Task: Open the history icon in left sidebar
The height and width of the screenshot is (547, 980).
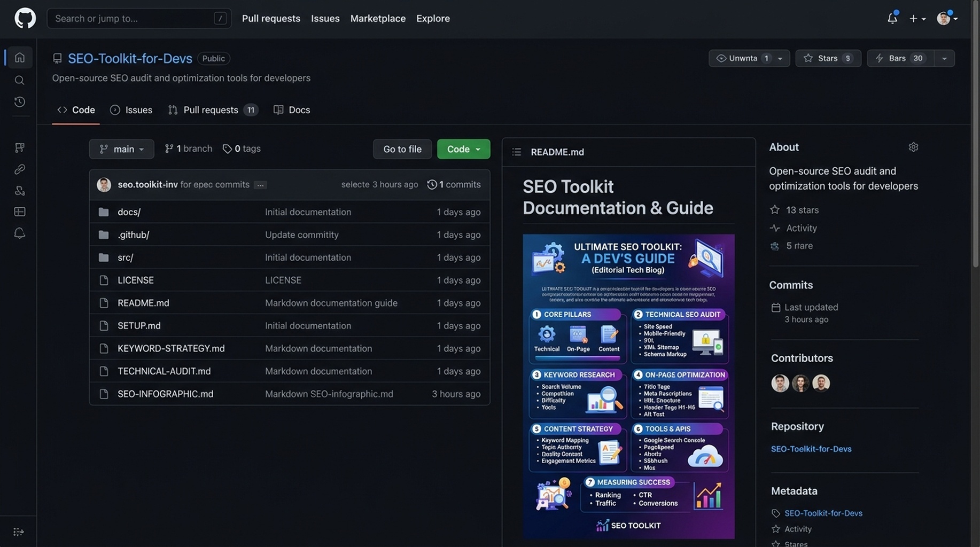Action: [20, 101]
